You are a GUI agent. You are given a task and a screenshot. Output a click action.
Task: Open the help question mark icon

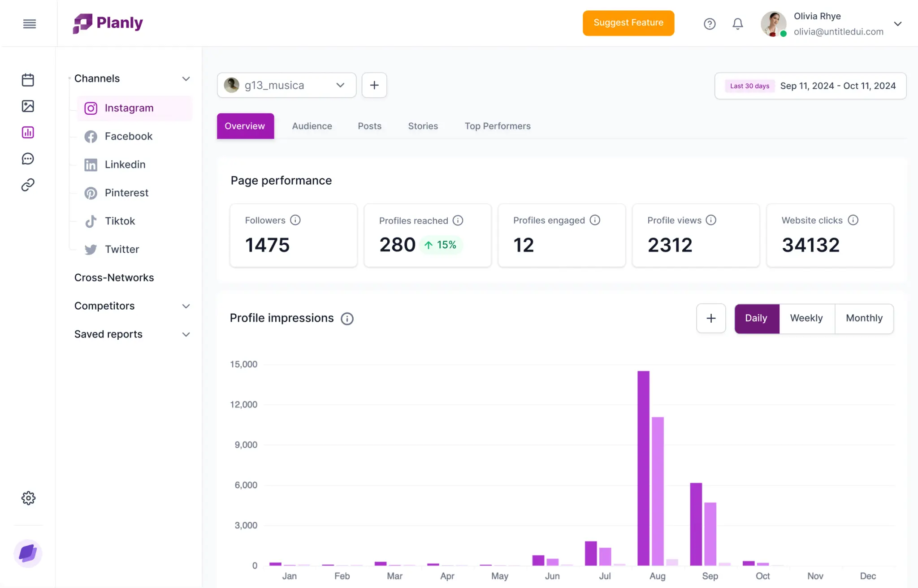pyautogui.click(x=709, y=24)
